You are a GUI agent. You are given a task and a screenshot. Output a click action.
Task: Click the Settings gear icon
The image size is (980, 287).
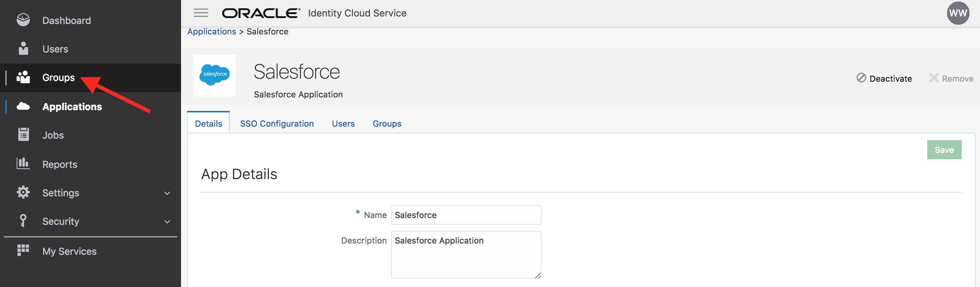click(23, 192)
